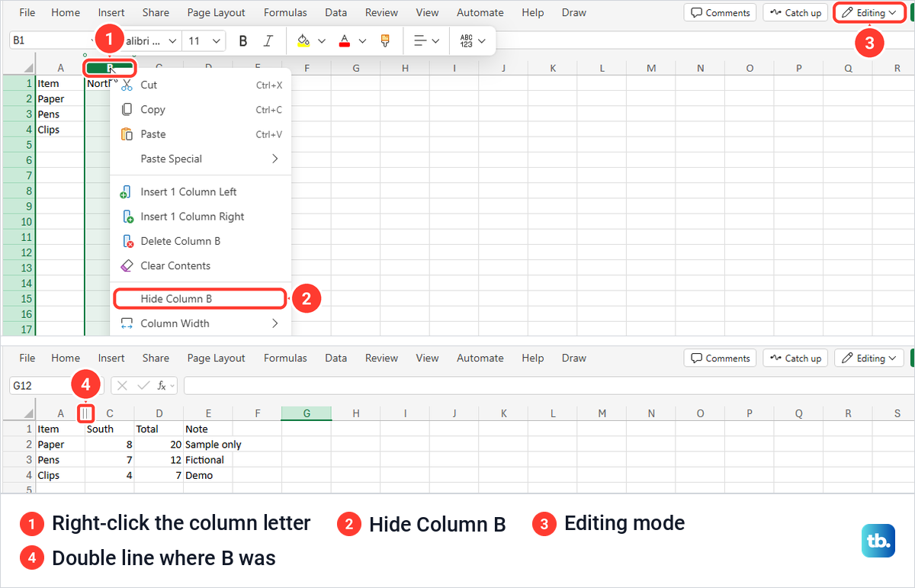Screen dimensions: 915x588
Task: Open the font color dropdown arrow
Action: (362, 41)
